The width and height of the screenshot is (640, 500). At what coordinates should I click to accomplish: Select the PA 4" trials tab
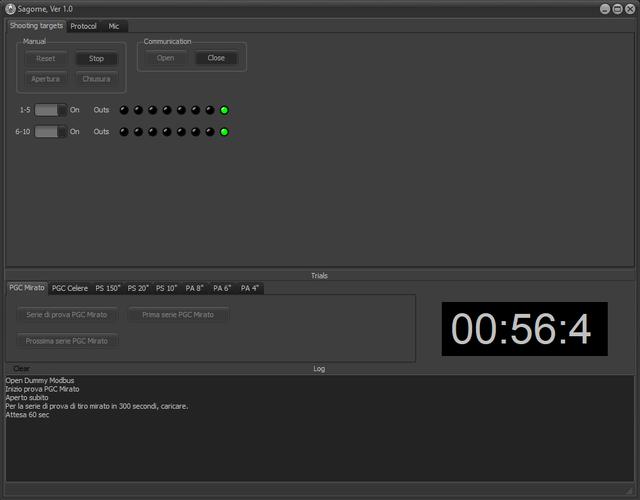click(250, 288)
